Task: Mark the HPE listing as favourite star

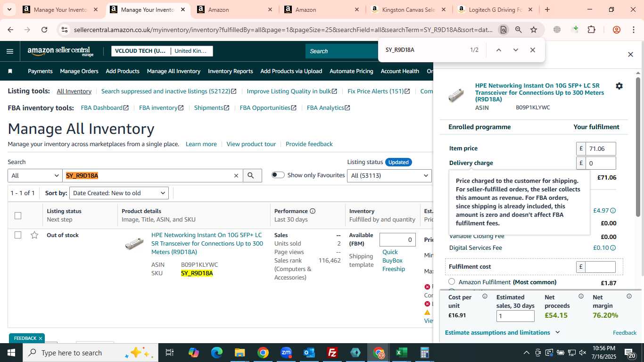Action: tap(34, 235)
